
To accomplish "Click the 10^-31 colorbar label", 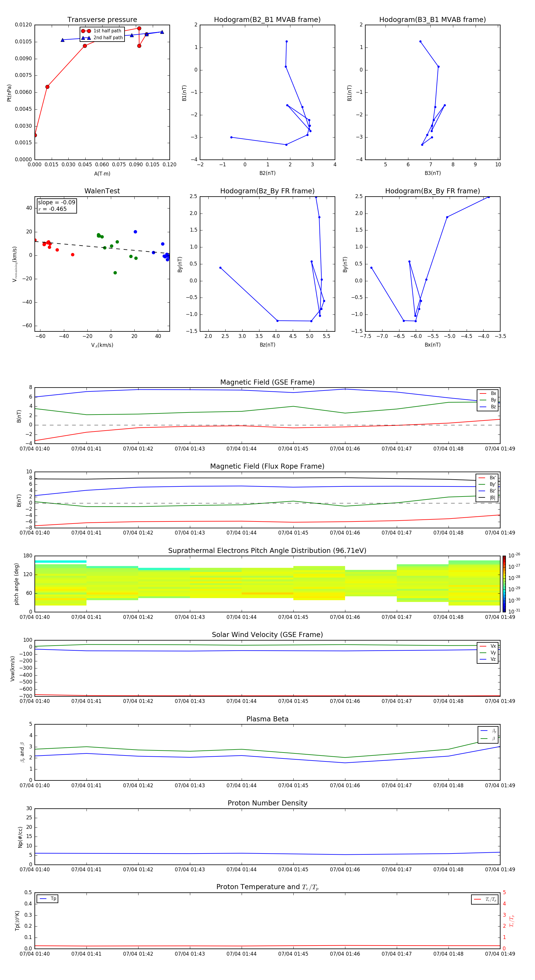I will pyautogui.click(x=514, y=611).
